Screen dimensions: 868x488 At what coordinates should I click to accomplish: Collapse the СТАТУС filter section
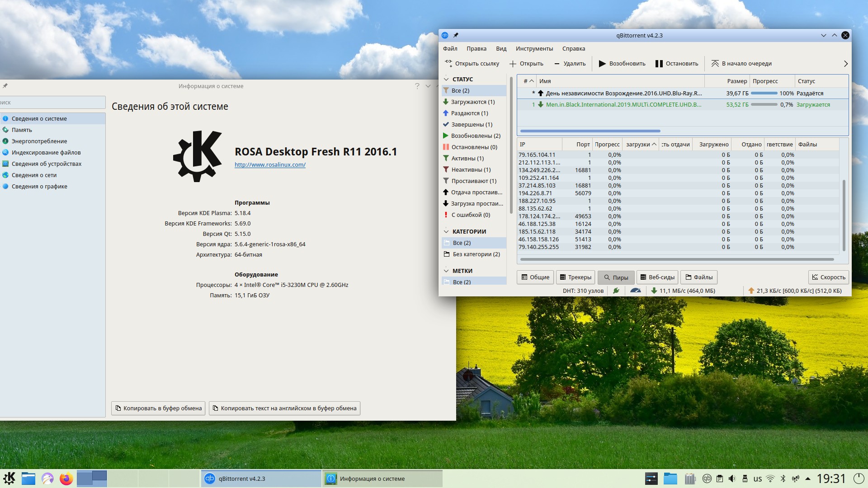[446, 79]
